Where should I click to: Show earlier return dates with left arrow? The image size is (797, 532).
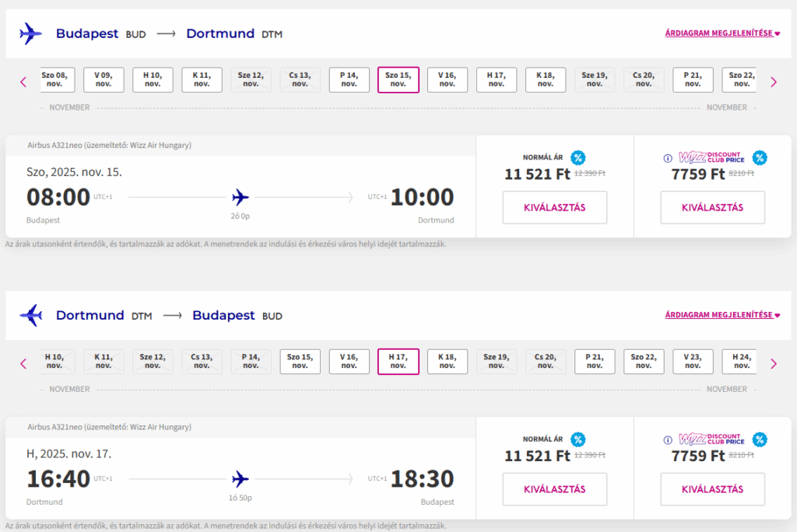pyautogui.click(x=23, y=363)
